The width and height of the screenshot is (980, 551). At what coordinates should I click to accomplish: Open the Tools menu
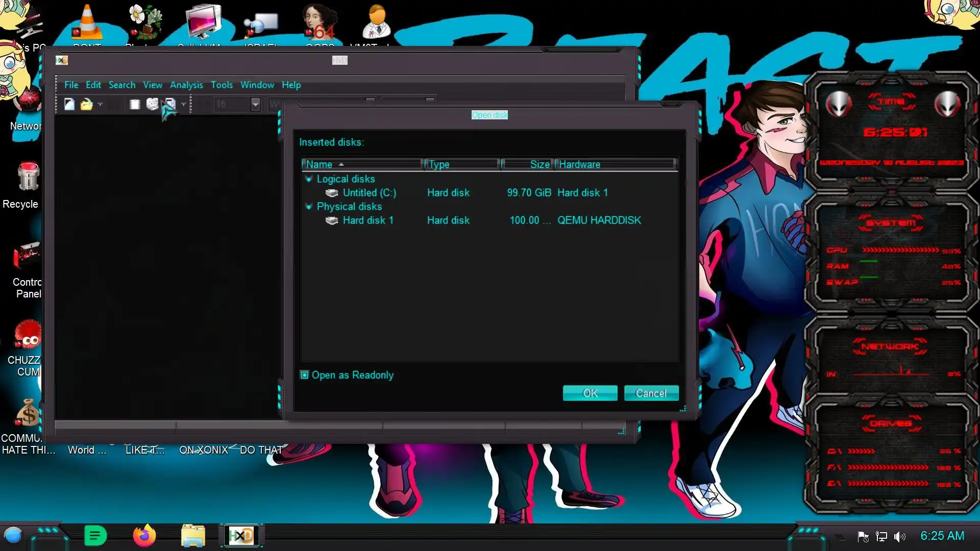pyautogui.click(x=222, y=85)
